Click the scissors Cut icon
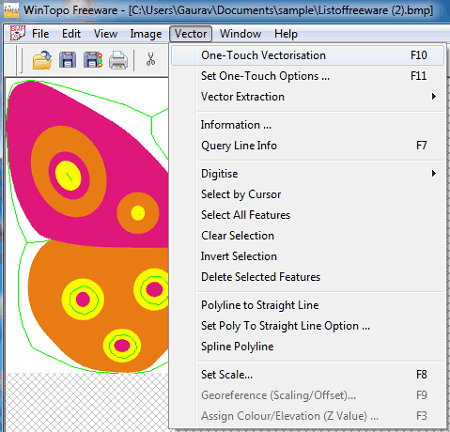 pos(151,60)
